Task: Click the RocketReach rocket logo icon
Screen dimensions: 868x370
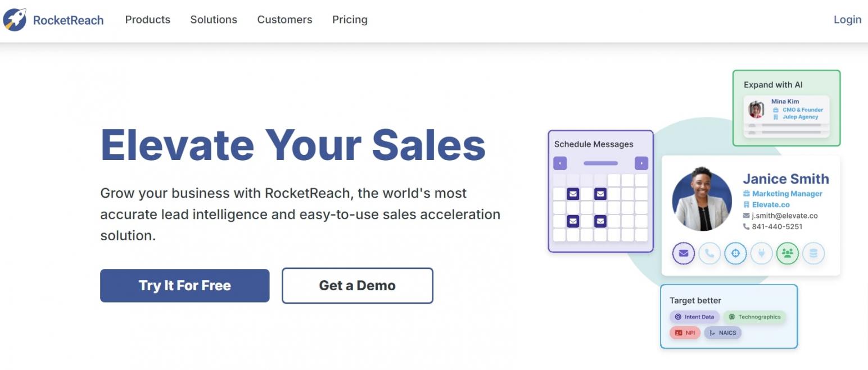Action: [15, 20]
